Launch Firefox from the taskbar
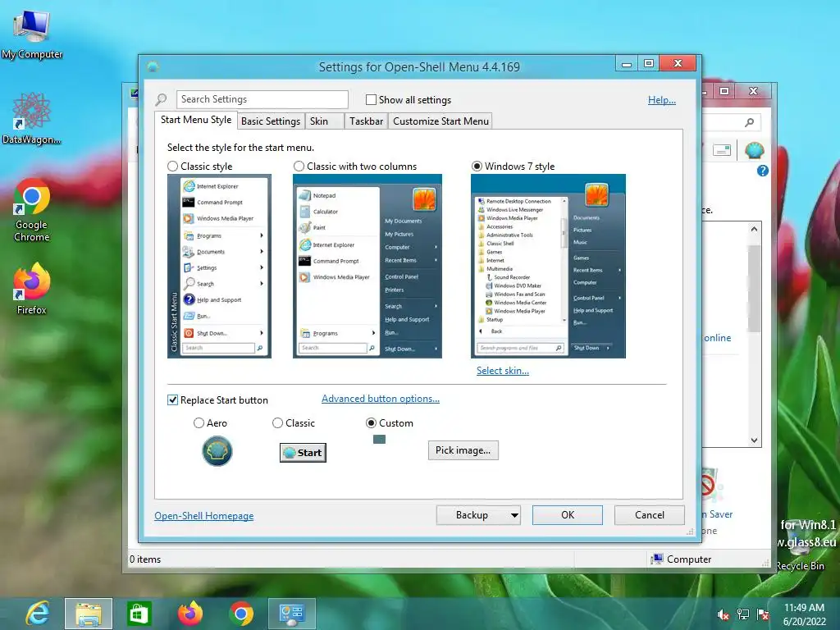The height and width of the screenshot is (630, 840). pos(190,614)
